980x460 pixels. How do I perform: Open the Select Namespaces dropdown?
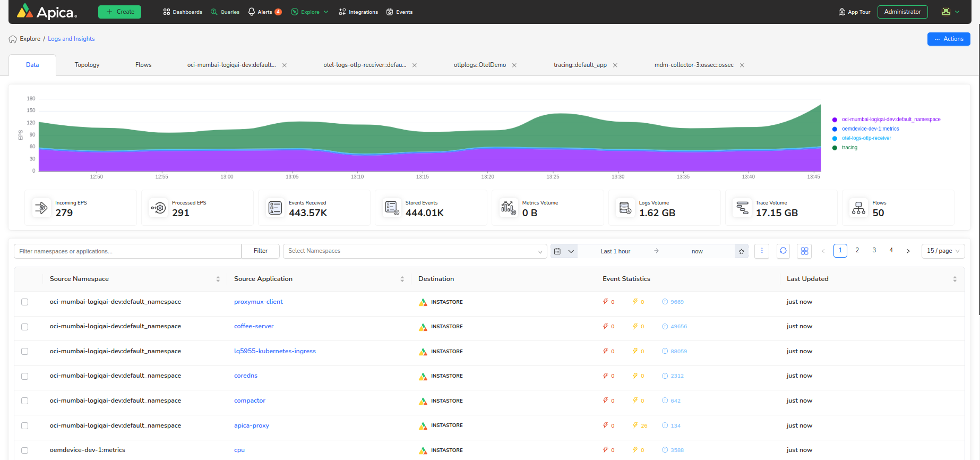coord(415,251)
